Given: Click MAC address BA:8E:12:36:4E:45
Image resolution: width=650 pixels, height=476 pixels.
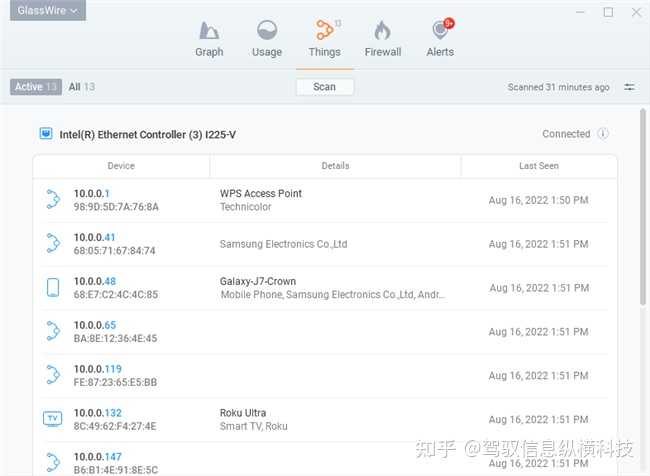Looking at the screenshot, I should pos(115,339).
